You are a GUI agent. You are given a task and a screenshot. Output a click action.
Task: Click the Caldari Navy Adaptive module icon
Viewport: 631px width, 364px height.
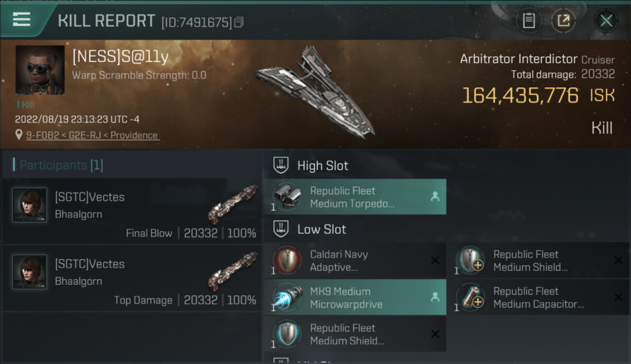pos(286,260)
